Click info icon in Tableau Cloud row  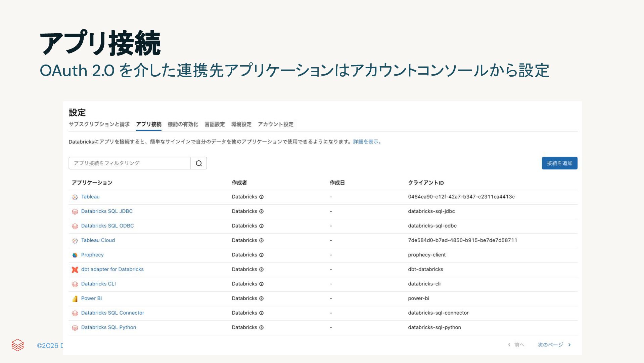(x=261, y=240)
